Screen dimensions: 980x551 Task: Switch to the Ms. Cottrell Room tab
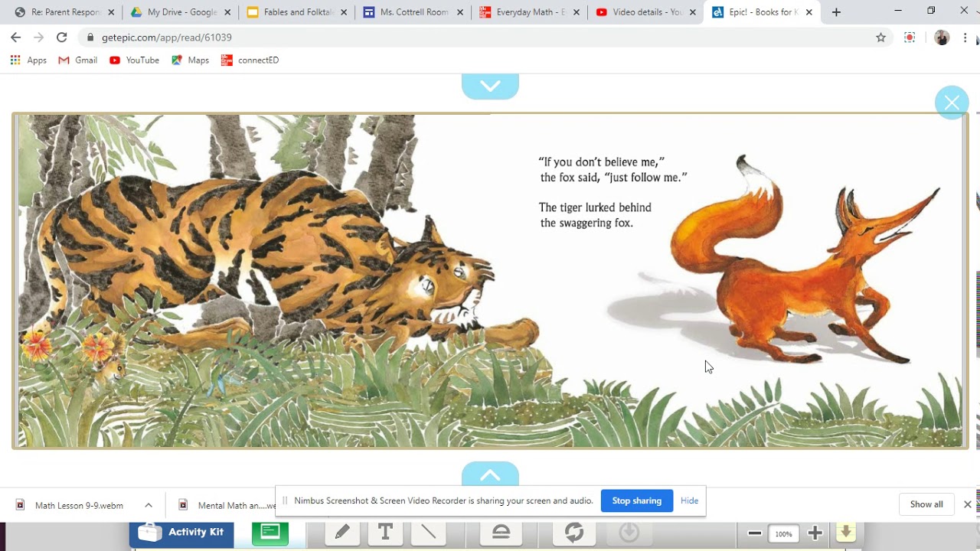[x=412, y=12]
